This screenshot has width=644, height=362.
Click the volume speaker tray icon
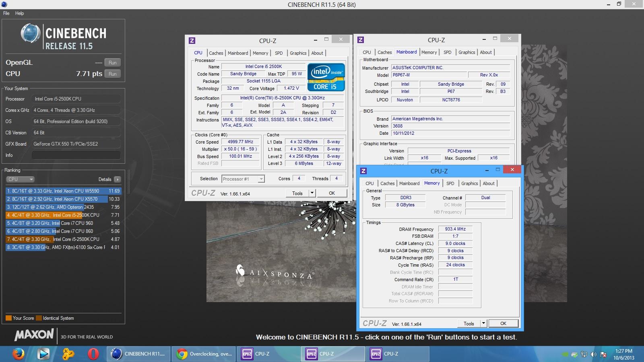(x=593, y=354)
